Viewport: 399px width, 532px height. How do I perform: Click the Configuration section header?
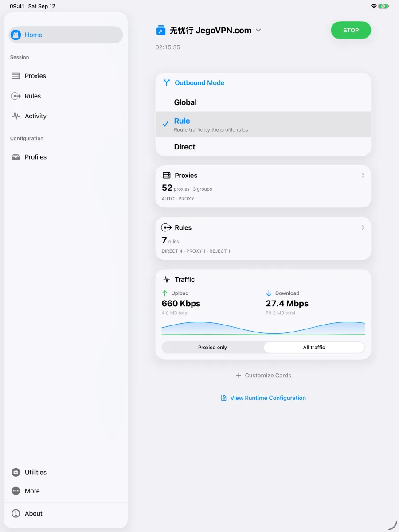point(27,138)
